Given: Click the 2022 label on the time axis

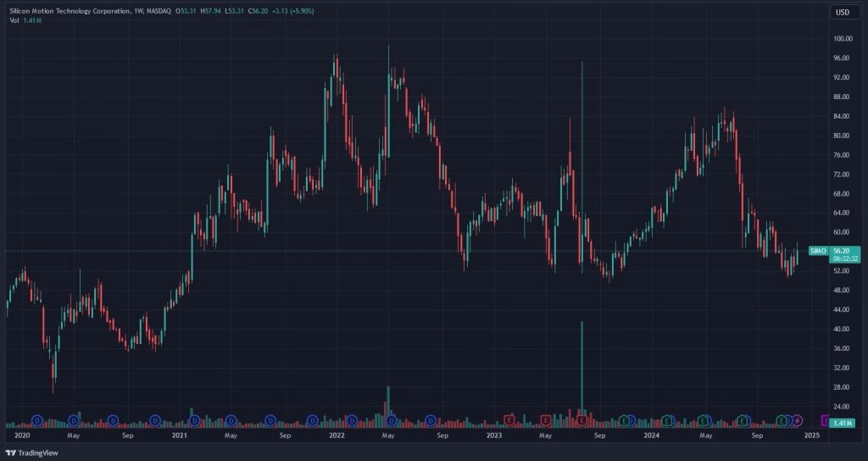Looking at the screenshot, I should pyautogui.click(x=337, y=436).
